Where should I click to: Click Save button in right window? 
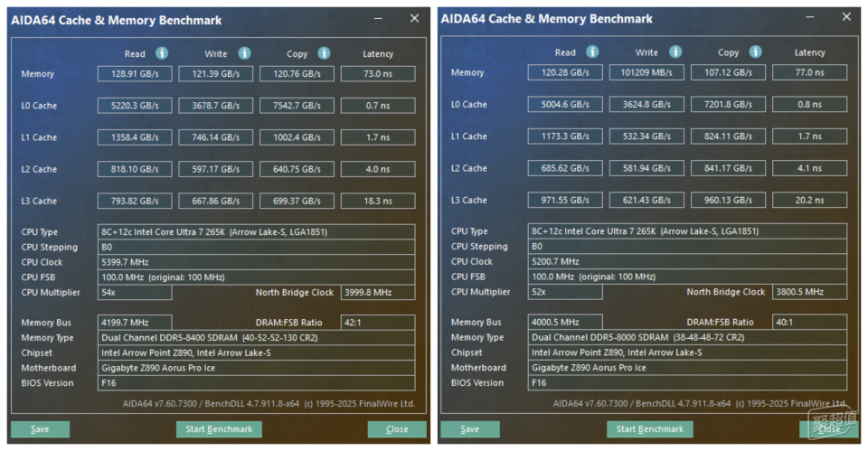[x=470, y=429]
